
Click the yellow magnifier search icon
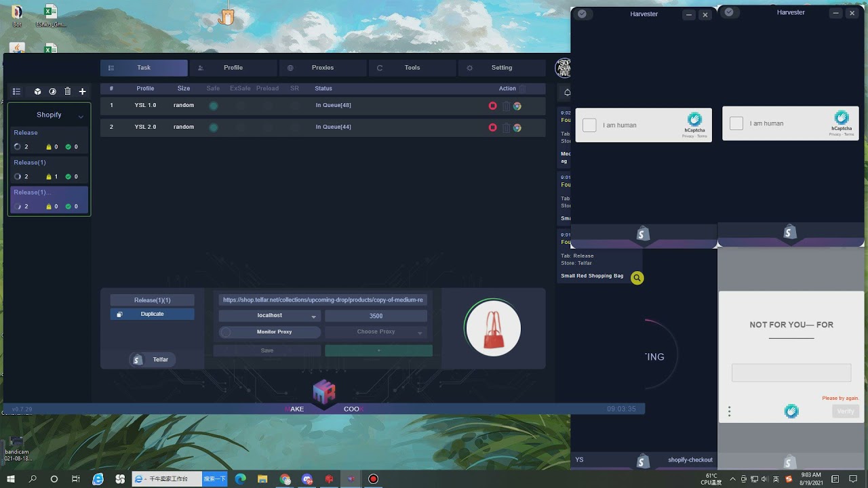(x=637, y=278)
